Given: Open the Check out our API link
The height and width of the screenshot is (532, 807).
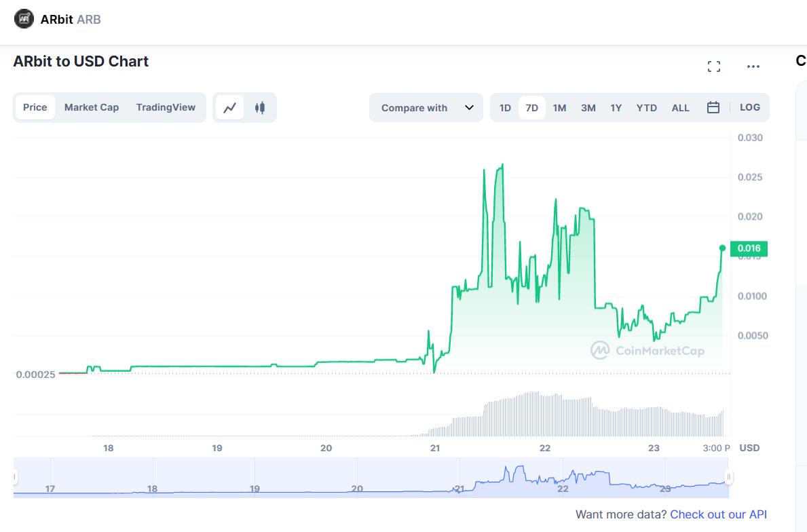Looking at the screenshot, I should (x=719, y=514).
